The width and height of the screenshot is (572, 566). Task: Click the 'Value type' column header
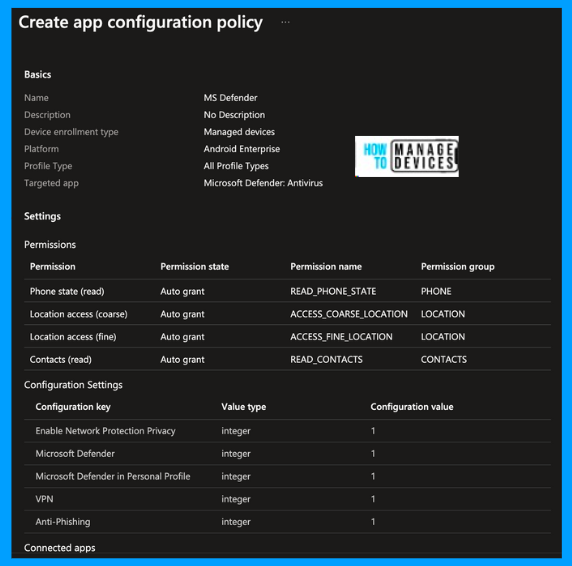click(244, 407)
